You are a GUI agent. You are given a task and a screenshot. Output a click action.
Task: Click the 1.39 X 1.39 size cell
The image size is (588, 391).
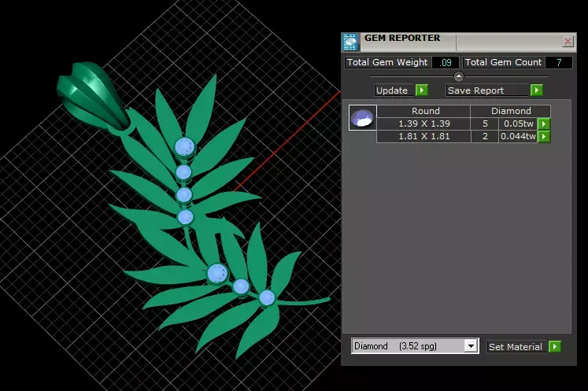click(x=423, y=124)
